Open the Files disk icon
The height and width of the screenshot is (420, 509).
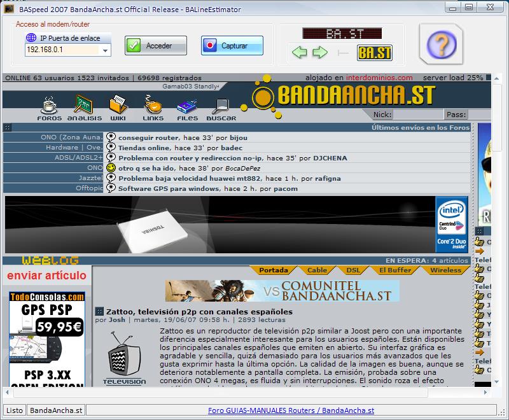(187, 107)
